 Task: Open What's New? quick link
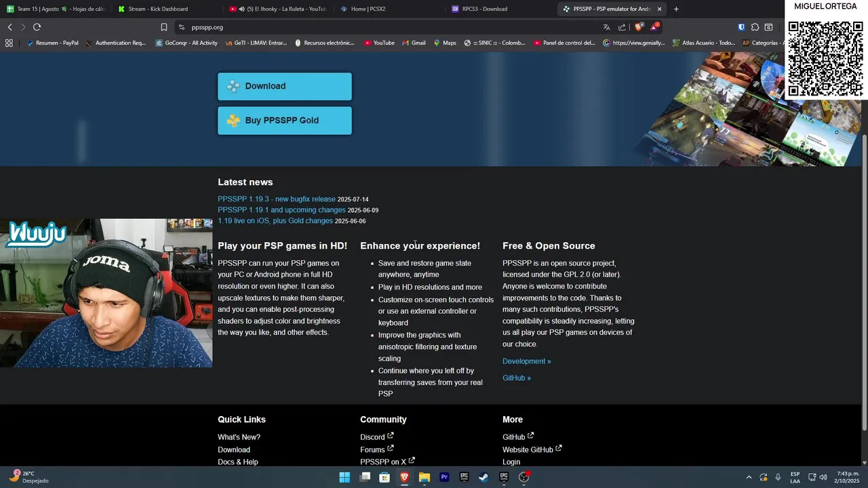239,437
